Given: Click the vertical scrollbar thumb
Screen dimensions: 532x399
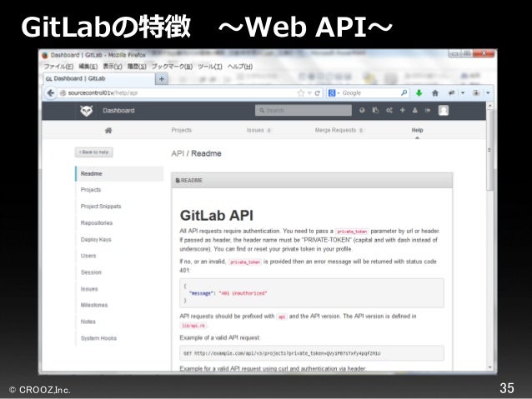Looking at the screenshot, I should [x=489, y=149].
